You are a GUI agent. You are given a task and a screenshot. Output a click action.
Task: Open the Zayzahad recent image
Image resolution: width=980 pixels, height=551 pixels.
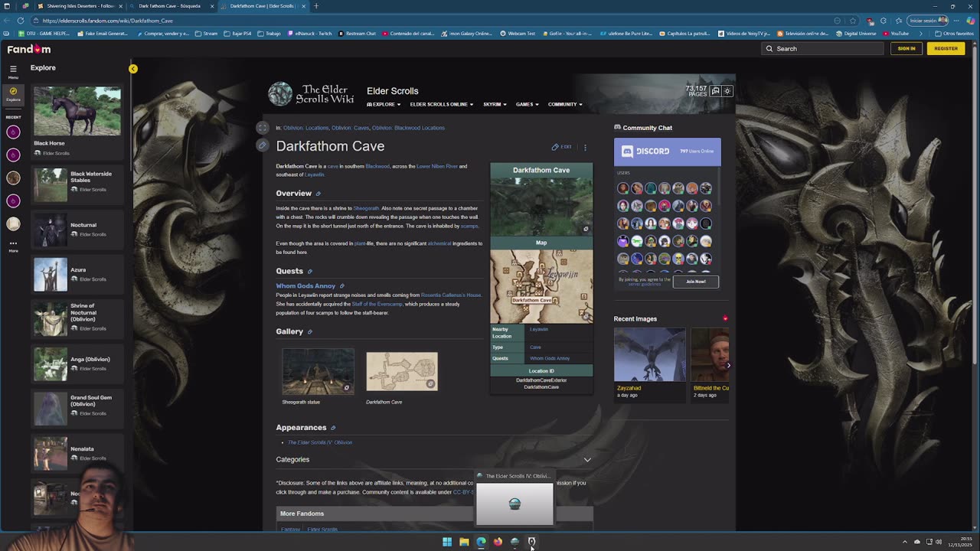[649, 354]
